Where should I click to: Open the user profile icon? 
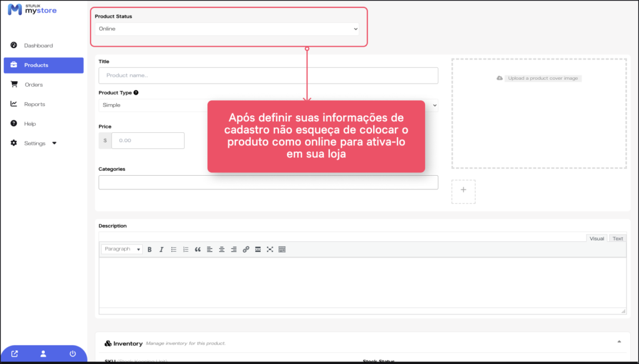click(x=43, y=354)
